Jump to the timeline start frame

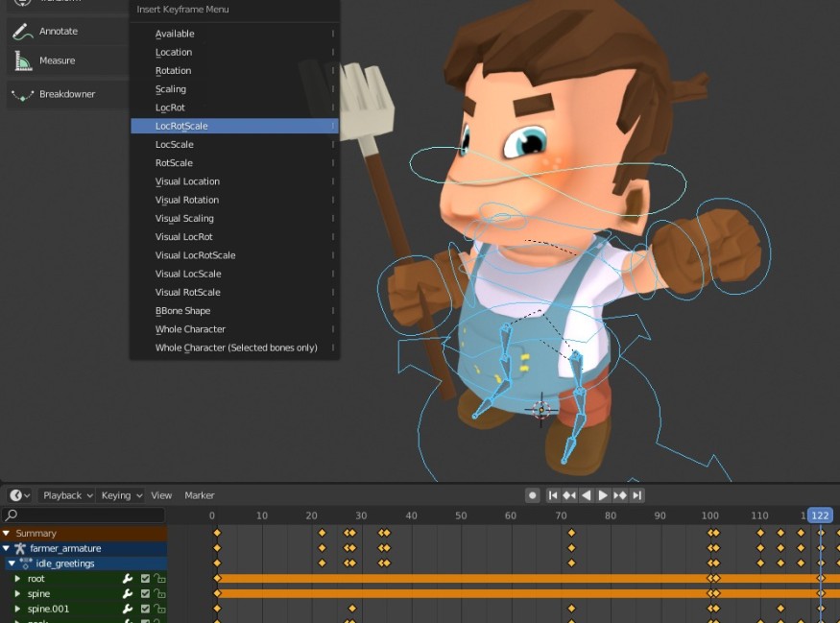(553, 495)
